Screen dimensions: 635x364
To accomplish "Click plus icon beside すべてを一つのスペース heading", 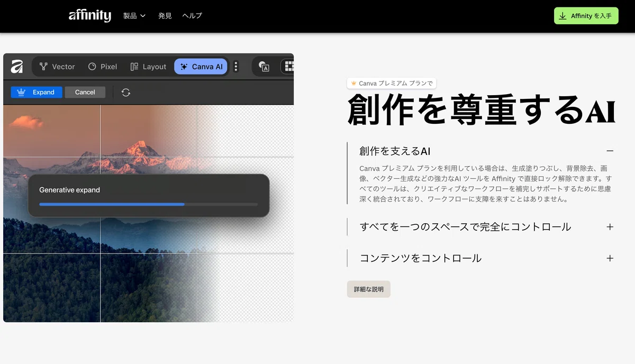I will coord(610,227).
